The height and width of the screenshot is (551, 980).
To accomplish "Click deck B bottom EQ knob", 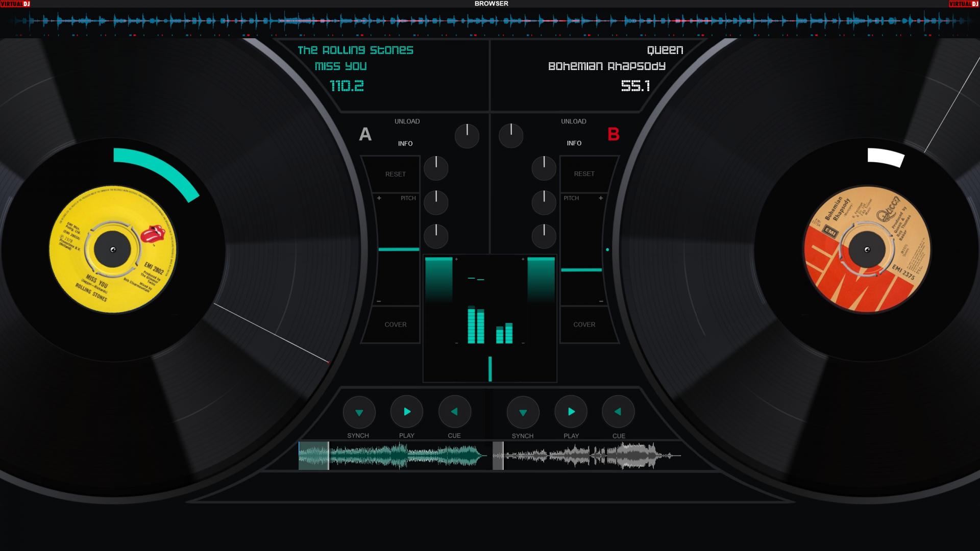I will pos(544,236).
